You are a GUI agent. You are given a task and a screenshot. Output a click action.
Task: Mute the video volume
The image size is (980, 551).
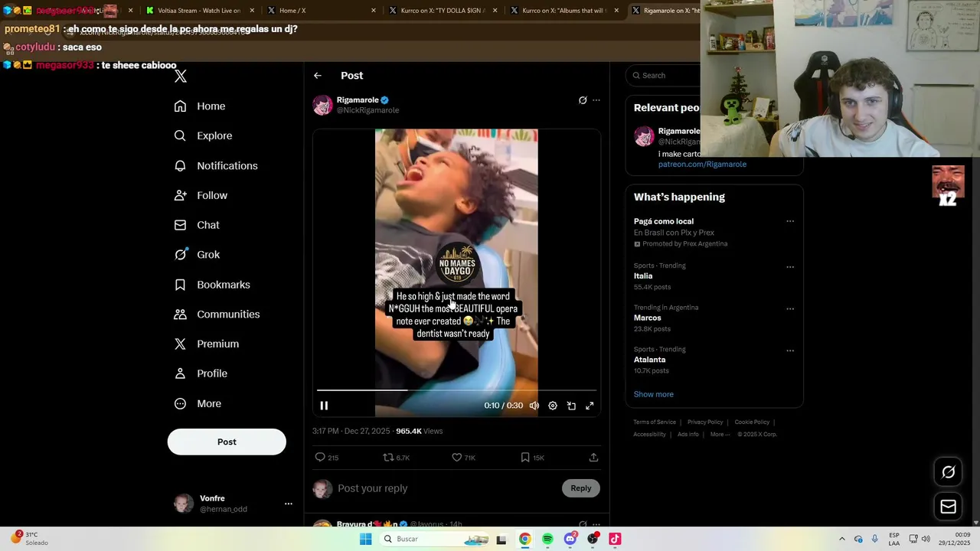coord(534,406)
